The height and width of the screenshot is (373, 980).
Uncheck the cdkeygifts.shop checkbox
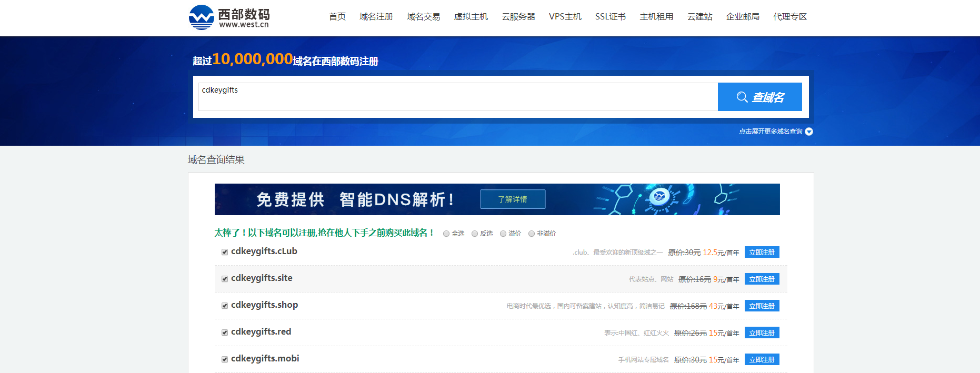(225, 306)
